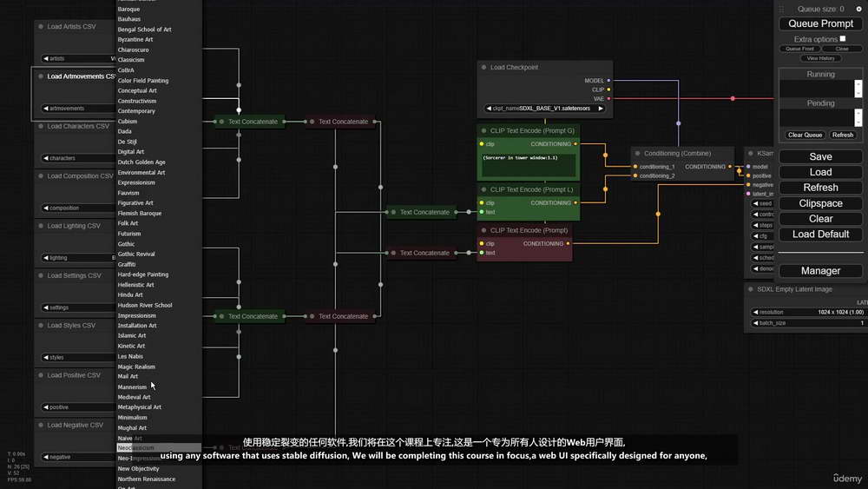Collapse the Load Settings CSV node dot
868x489 pixels.
(x=41, y=276)
